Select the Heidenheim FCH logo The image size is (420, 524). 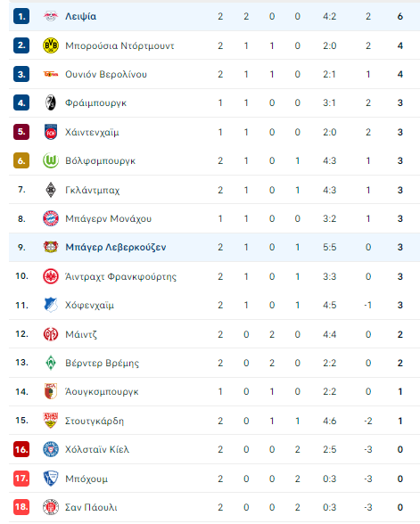51,132
